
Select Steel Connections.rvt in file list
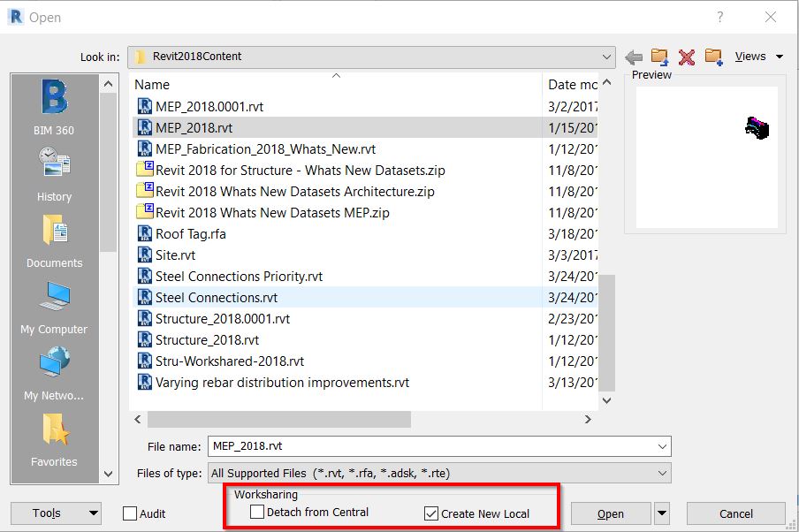click(217, 298)
